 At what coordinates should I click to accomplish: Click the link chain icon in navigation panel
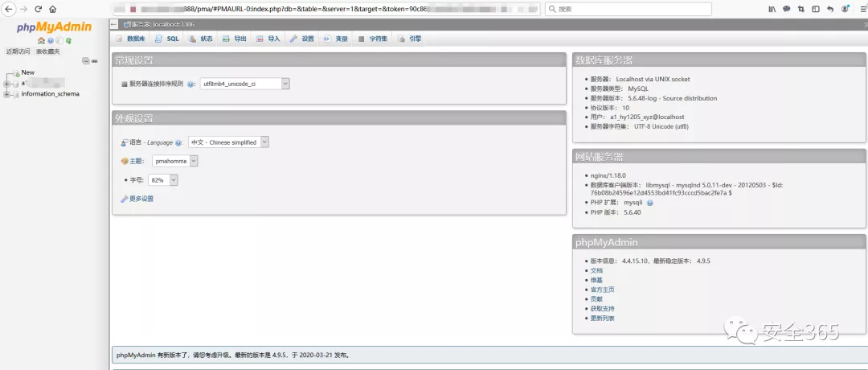[x=94, y=61]
